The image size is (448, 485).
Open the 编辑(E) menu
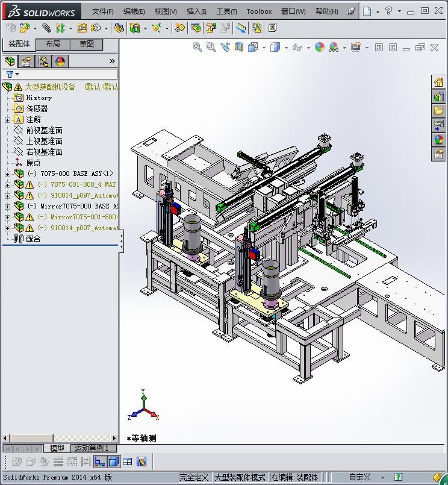tap(134, 11)
